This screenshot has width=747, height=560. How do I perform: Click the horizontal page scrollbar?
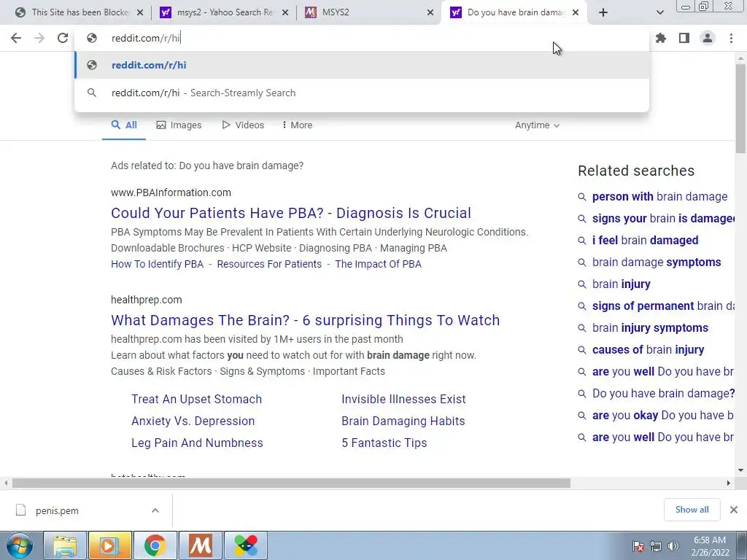pyautogui.click(x=291, y=483)
